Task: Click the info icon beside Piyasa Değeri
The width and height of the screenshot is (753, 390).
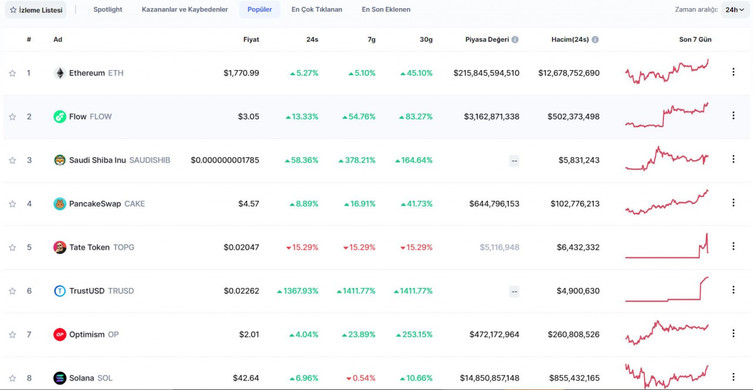Action: coord(515,40)
